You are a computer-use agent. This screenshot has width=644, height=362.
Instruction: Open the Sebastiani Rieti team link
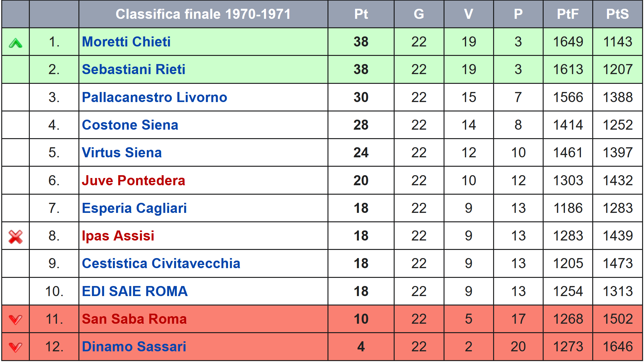click(x=134, y=69)
